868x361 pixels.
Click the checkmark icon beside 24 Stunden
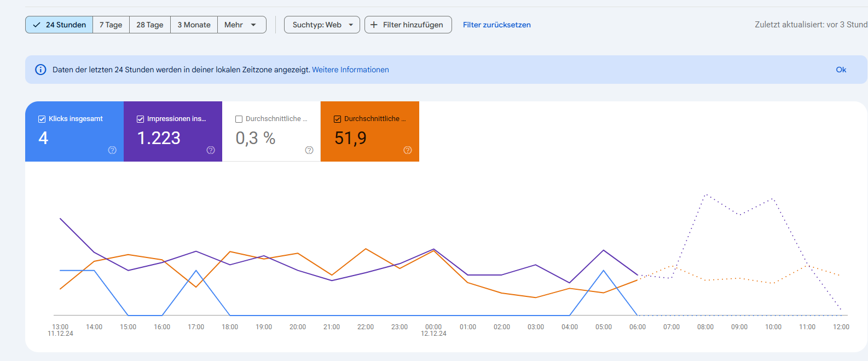[37, 25]
